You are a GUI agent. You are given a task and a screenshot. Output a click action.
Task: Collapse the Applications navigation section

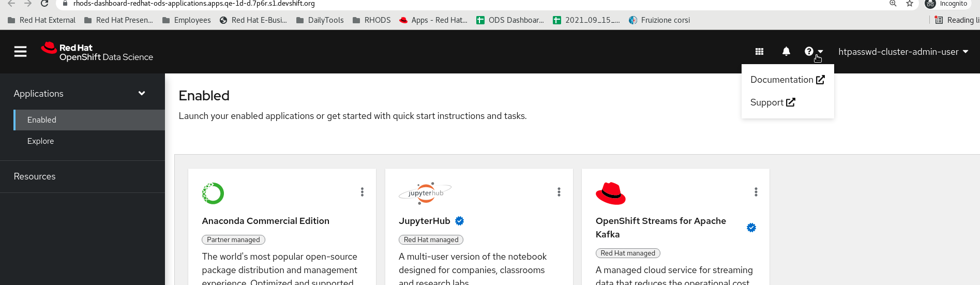(x=142, y=94)
